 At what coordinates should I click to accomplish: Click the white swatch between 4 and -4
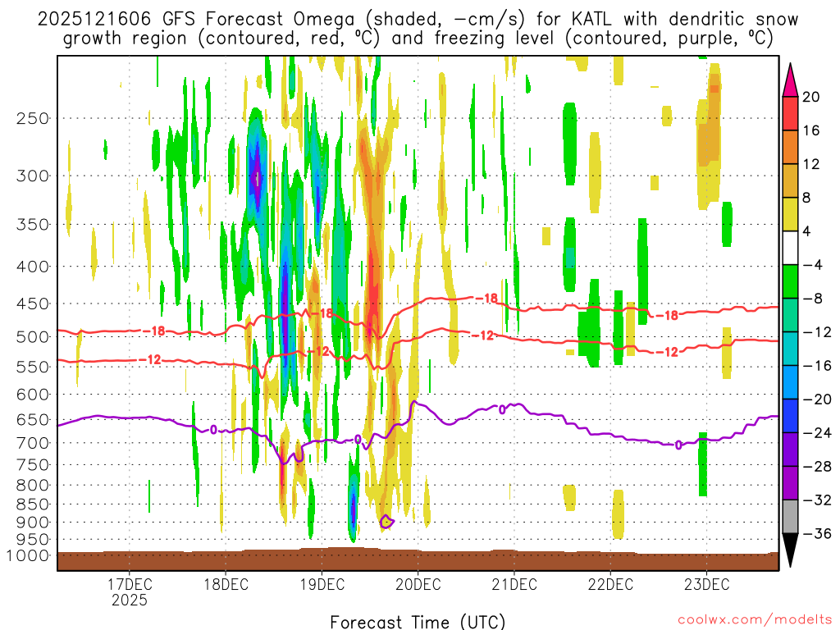790,248
